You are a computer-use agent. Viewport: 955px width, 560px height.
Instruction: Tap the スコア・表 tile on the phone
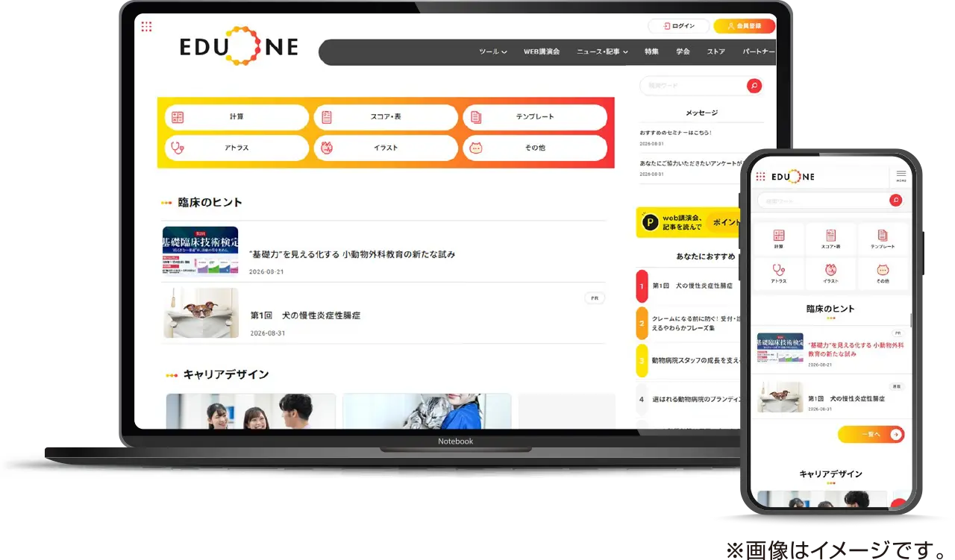(831, 239)
